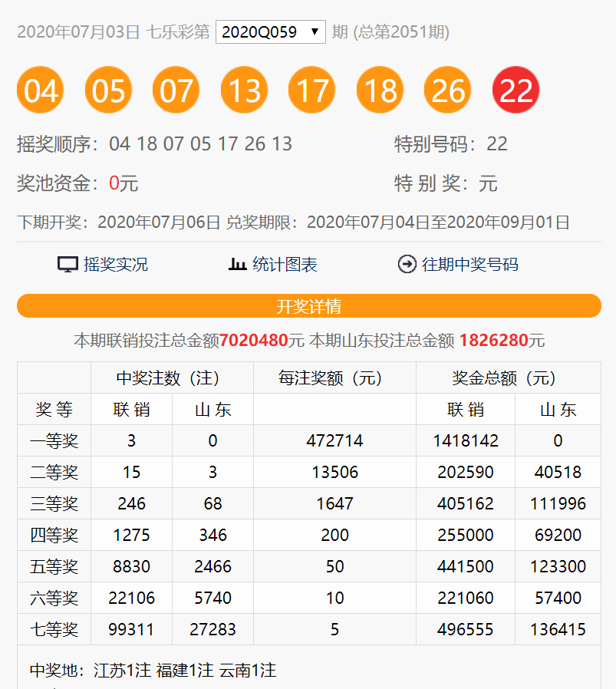Click the seventh prize total 496555
The width and height of the screenshot is (616, 689).
(x=466, y=630)
